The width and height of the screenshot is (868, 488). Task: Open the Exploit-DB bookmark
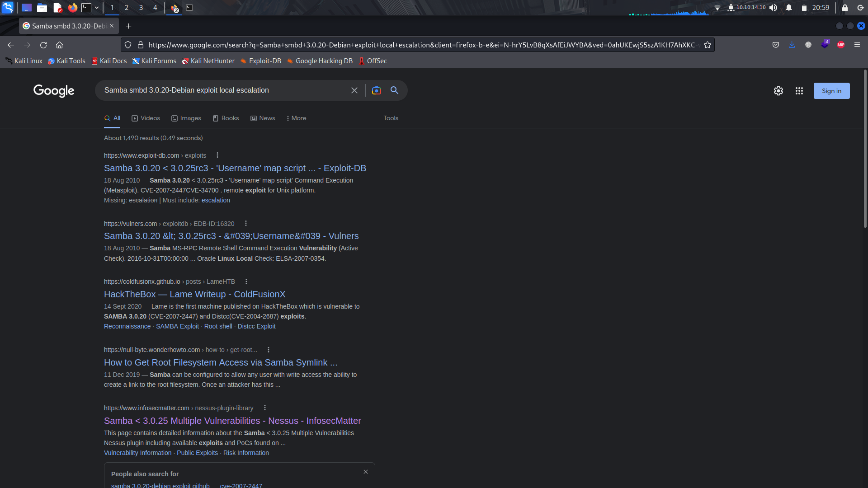(261, 61)
